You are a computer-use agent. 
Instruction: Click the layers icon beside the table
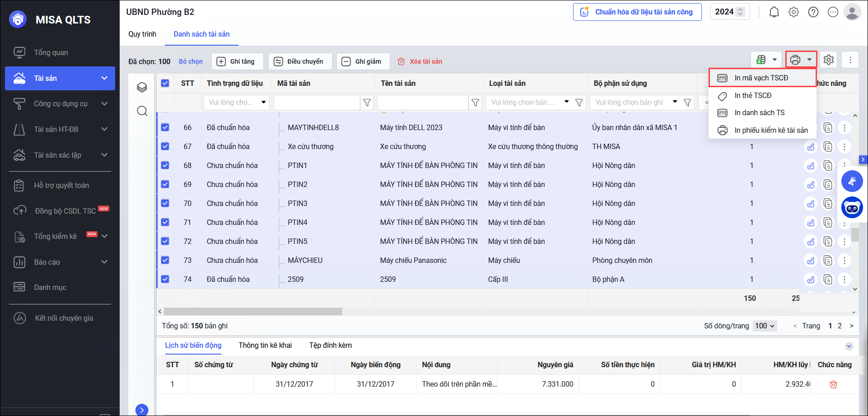142,87
